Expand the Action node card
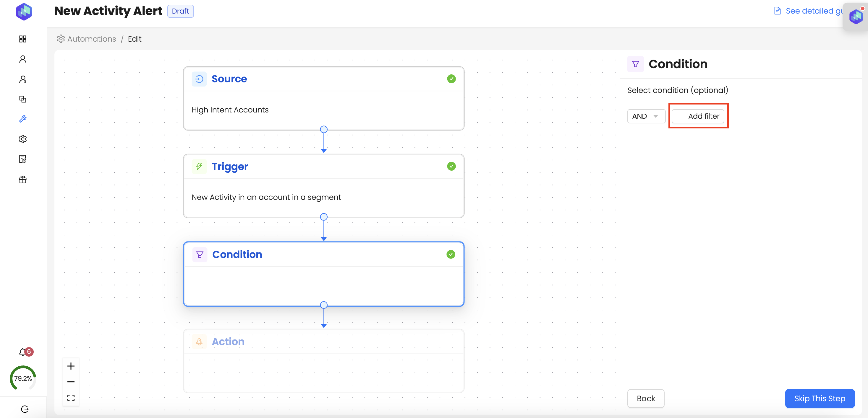 coord(323,361)
